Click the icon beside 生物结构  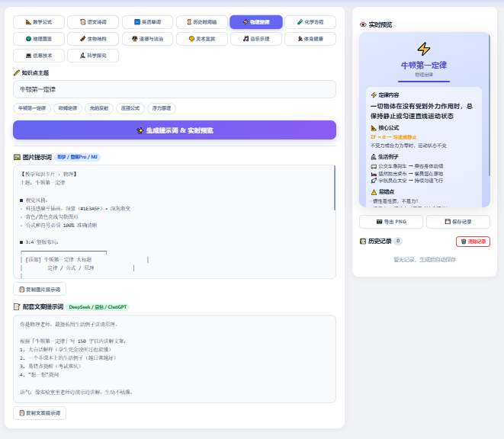pyautogui.click(x=83, y=39)
